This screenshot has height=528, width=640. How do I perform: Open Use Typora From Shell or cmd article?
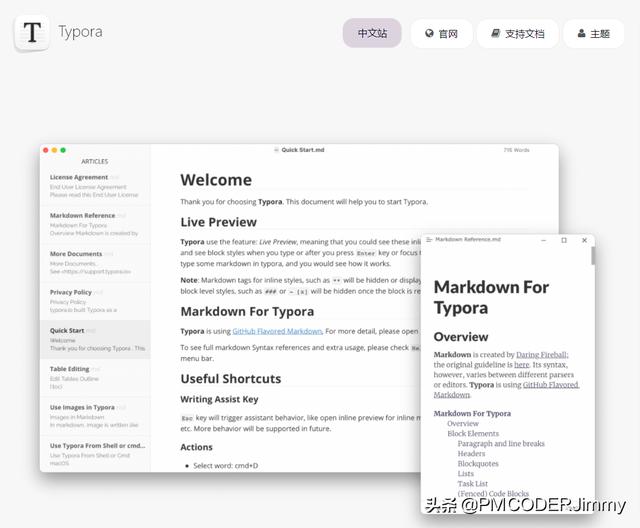click(x=95, y=454)
